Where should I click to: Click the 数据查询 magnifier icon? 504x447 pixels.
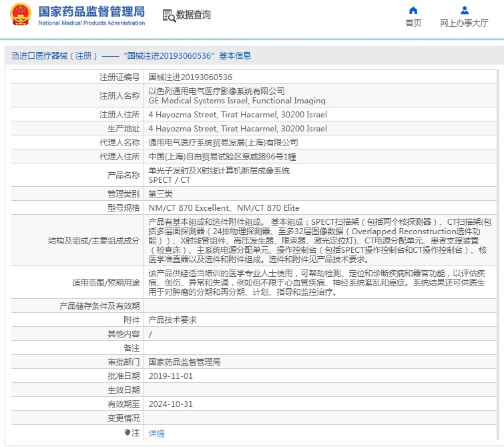pos(169,15)
